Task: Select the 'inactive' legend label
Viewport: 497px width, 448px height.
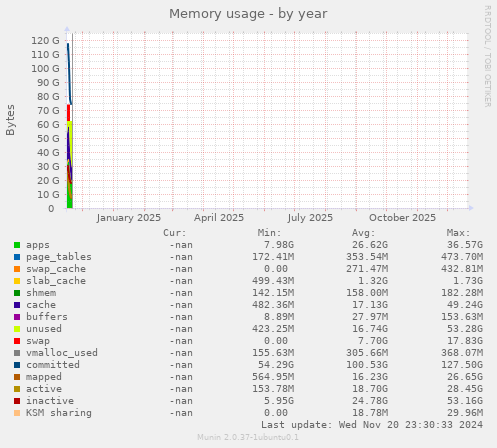Action: (50, 401)
